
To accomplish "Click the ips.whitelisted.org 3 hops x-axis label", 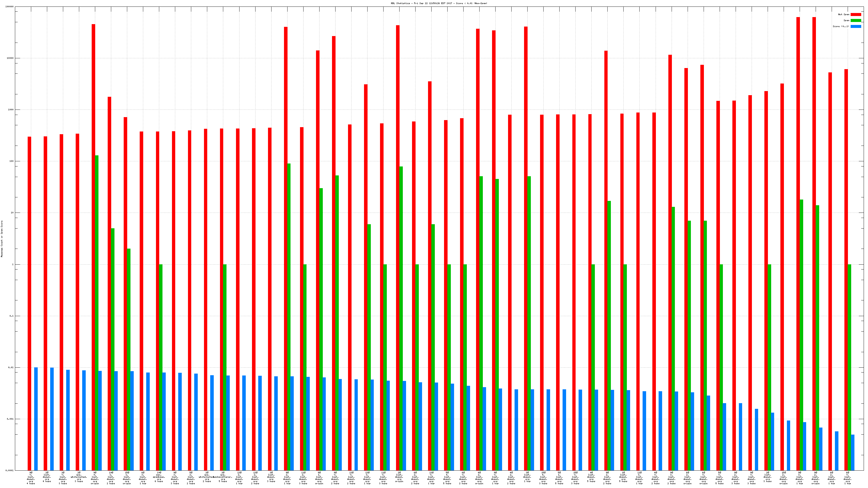I will [x=78, y=477].
